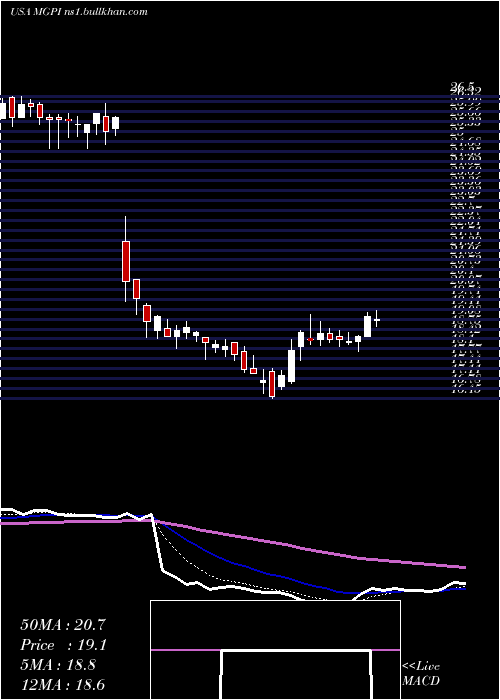This screenshot has width=500, height=700.
Task: Click the '26.5' top price axis label
Action: (x=462, y=88)
